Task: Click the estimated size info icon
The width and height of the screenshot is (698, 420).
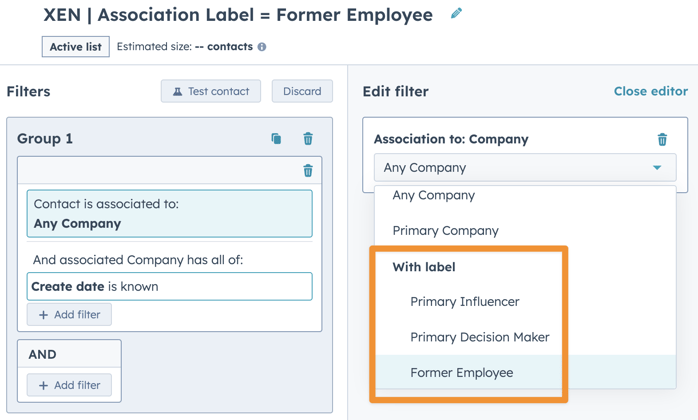Action: tap(262, 47)
